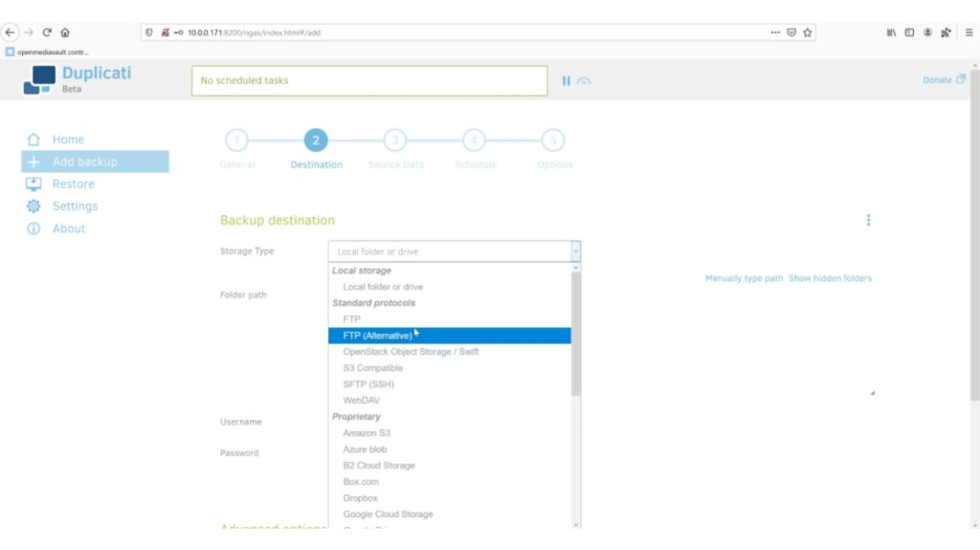The height and width of the screenshot is (550, 980).
Task: Click the browser home icon
Action: pyautogui.click(x=65, y=33)
